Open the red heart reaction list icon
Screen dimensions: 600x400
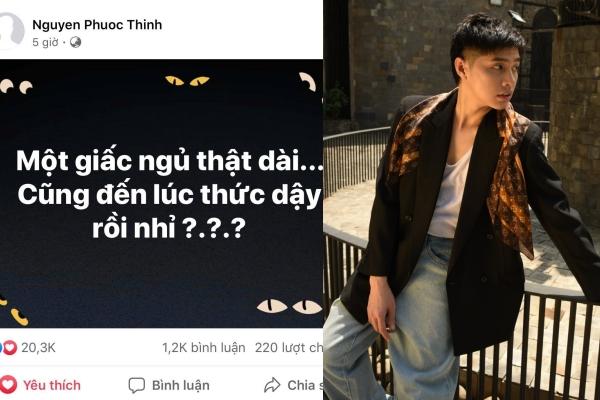[x=10, y=348]
